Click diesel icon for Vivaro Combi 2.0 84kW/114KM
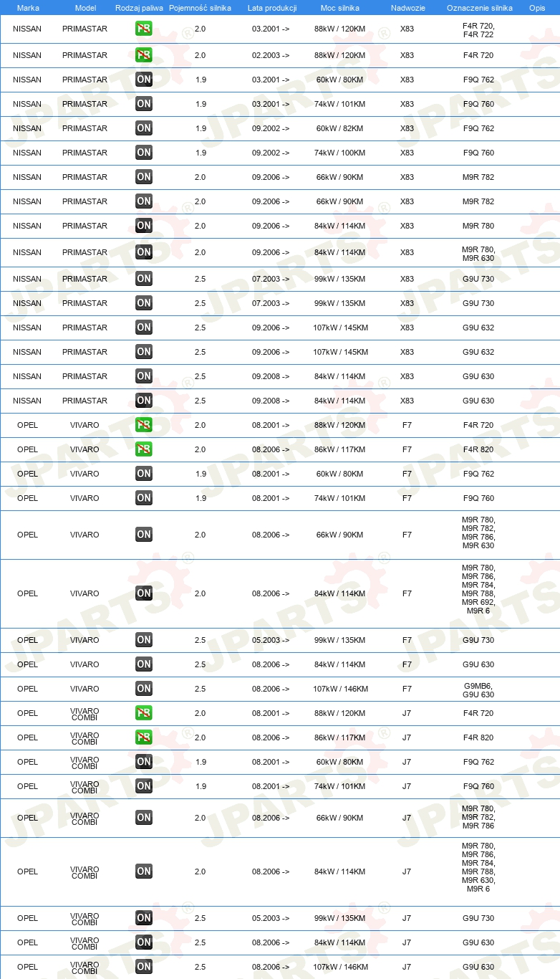The width and height of the screenshot is (560, 979). [x=144, y=871]
